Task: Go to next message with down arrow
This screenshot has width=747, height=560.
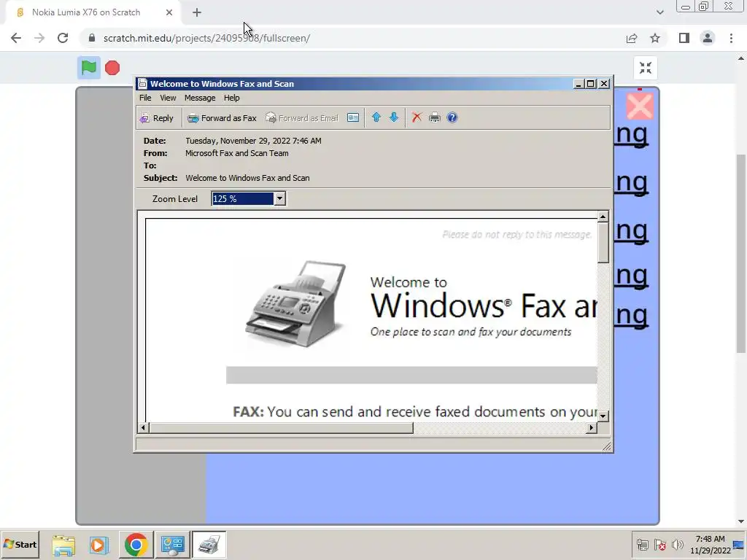Action: [x=393, y=117]
